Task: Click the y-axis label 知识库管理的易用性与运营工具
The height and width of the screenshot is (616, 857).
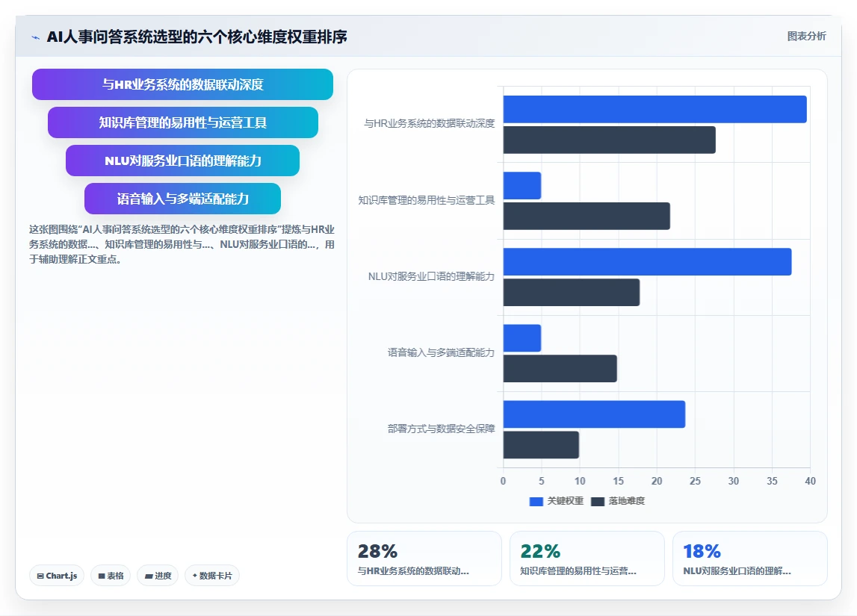Action: click(x=427, y=200)
